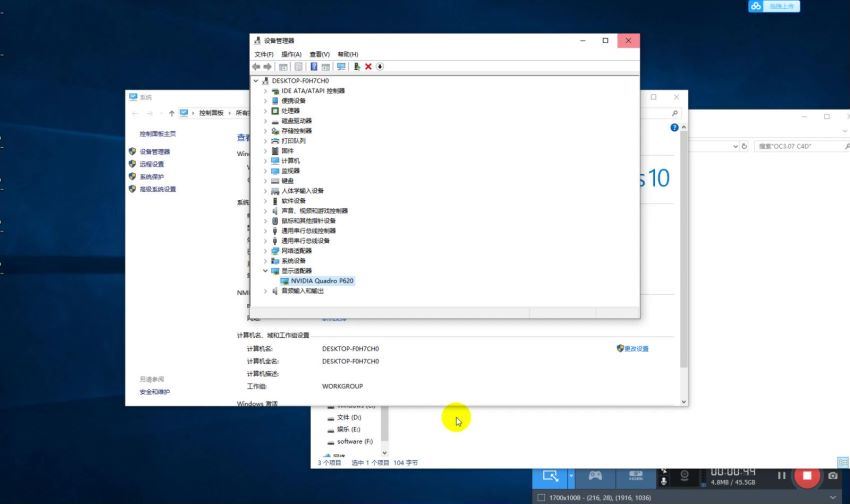Expand the 人体学输入设备 node

tap(266, 191)
